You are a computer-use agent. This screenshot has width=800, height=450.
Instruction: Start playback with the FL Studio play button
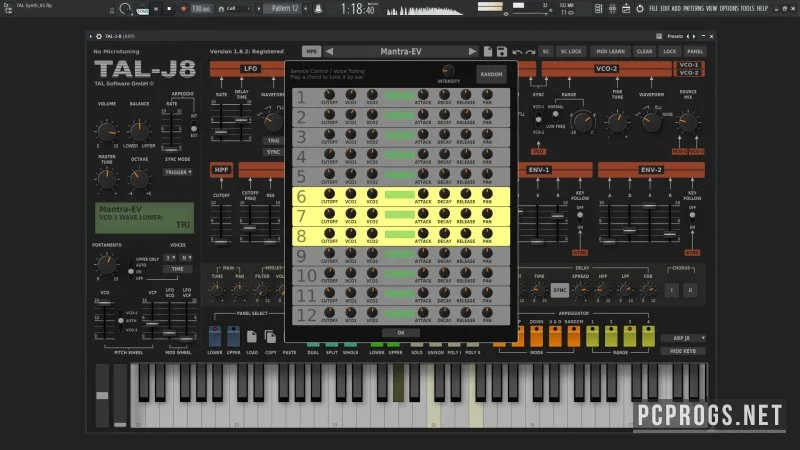click(156, 9)
